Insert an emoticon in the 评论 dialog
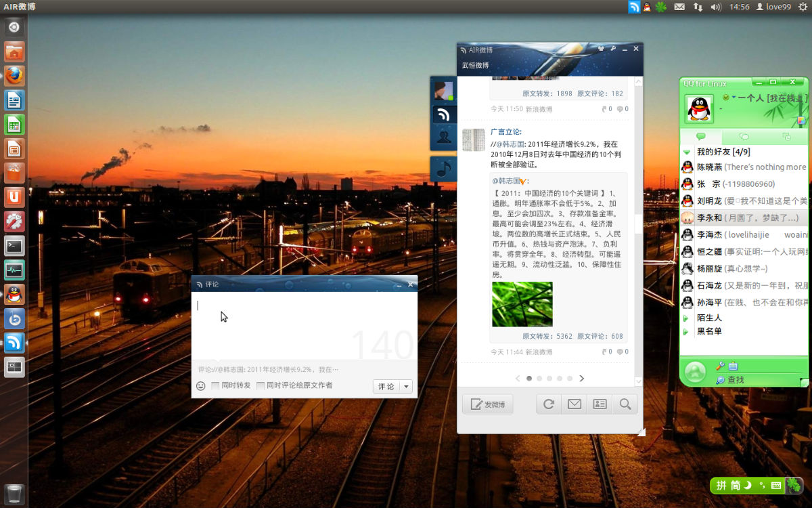 pos(201,386)
